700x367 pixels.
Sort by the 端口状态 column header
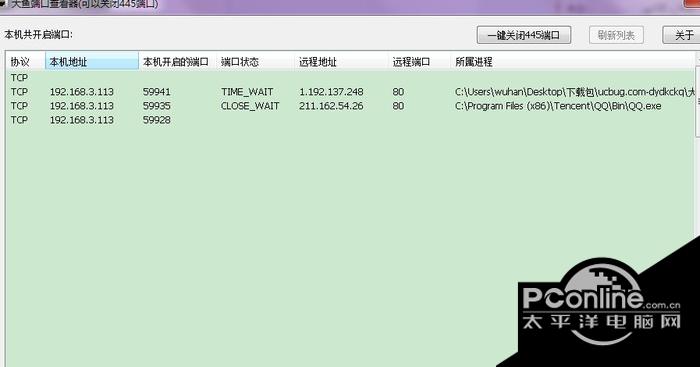pos(256,62)
